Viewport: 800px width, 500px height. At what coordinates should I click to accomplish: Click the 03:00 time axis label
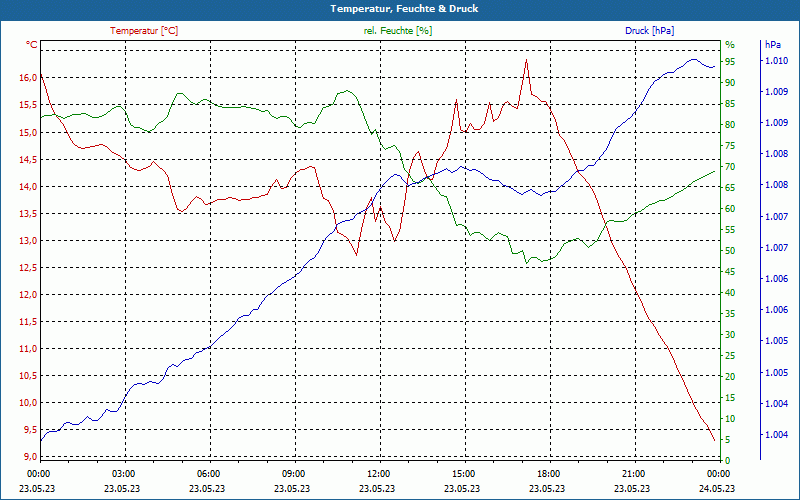[122, 473]
